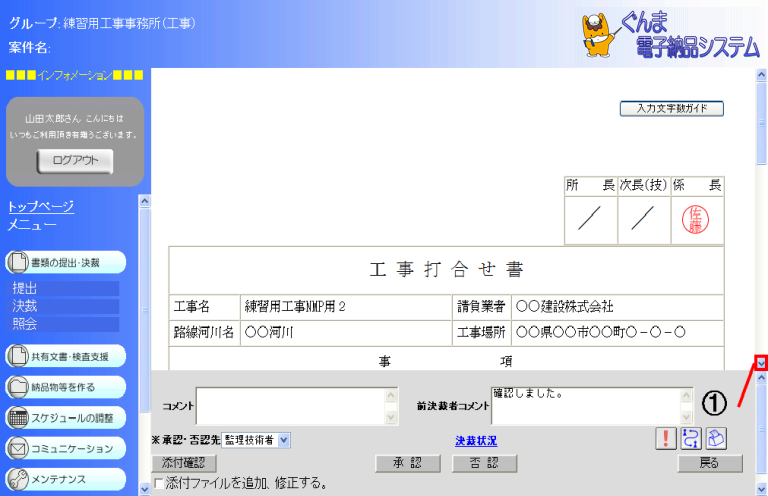Click the 所長 stamp header cell
Screen dimensions: 768x496
[590, 186]
